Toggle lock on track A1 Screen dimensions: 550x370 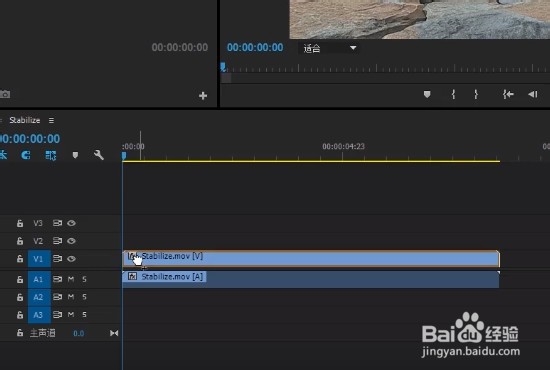tap(20, 279)
